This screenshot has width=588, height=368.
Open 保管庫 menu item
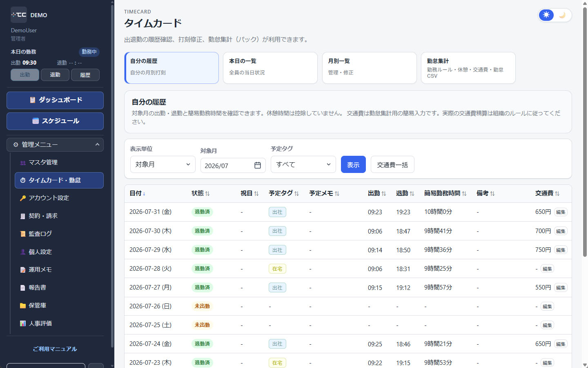tap(59, 305)
